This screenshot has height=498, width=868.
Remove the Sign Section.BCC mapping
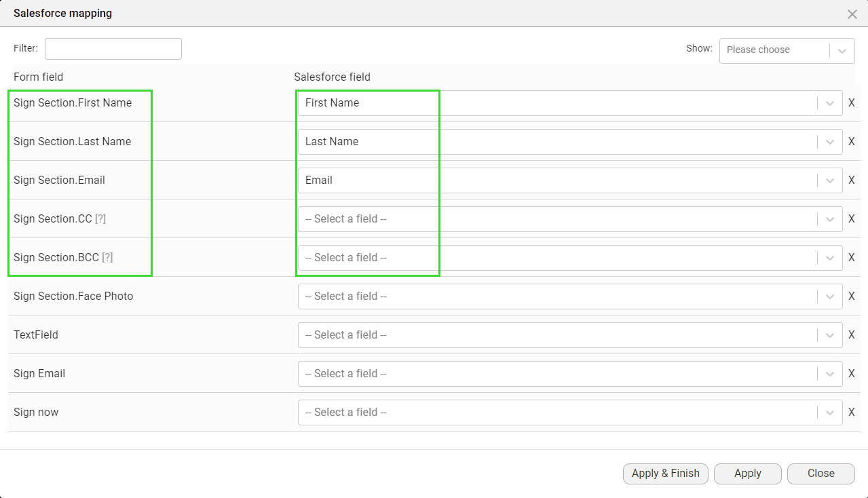852,257
